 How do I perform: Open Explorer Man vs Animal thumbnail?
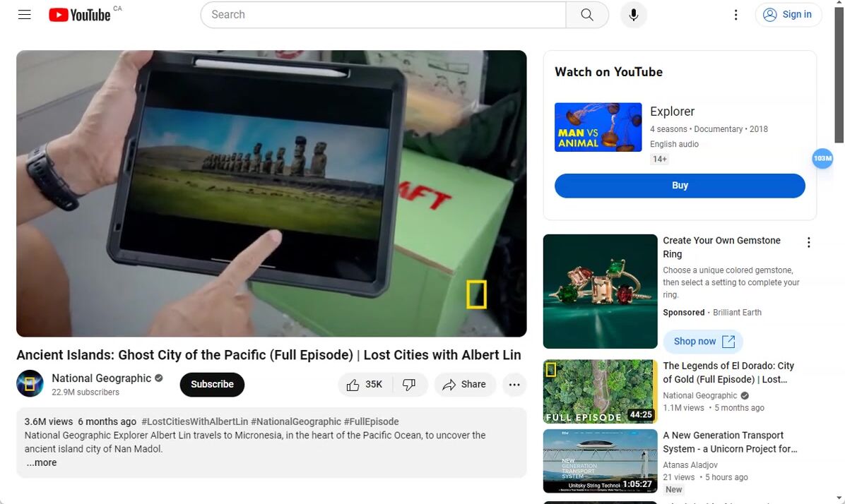coord(598,127)
